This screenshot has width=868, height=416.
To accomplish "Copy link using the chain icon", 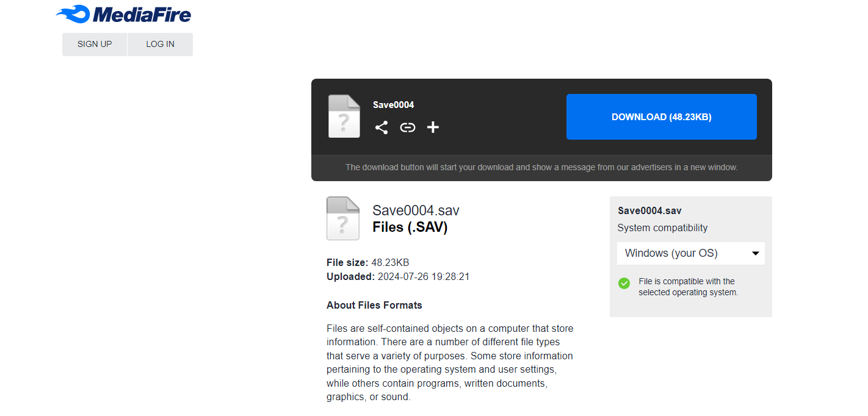I will pyautogui.click(x=407, y=127).
